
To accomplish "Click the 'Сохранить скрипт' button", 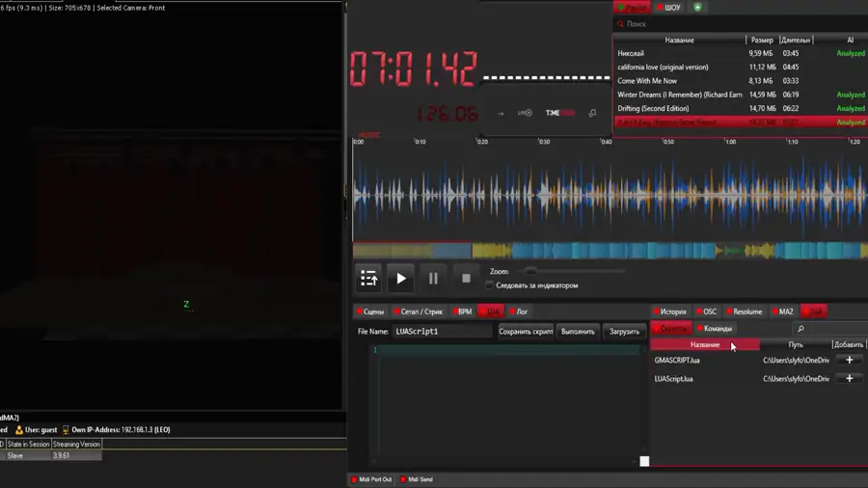I will click(526, 332).
